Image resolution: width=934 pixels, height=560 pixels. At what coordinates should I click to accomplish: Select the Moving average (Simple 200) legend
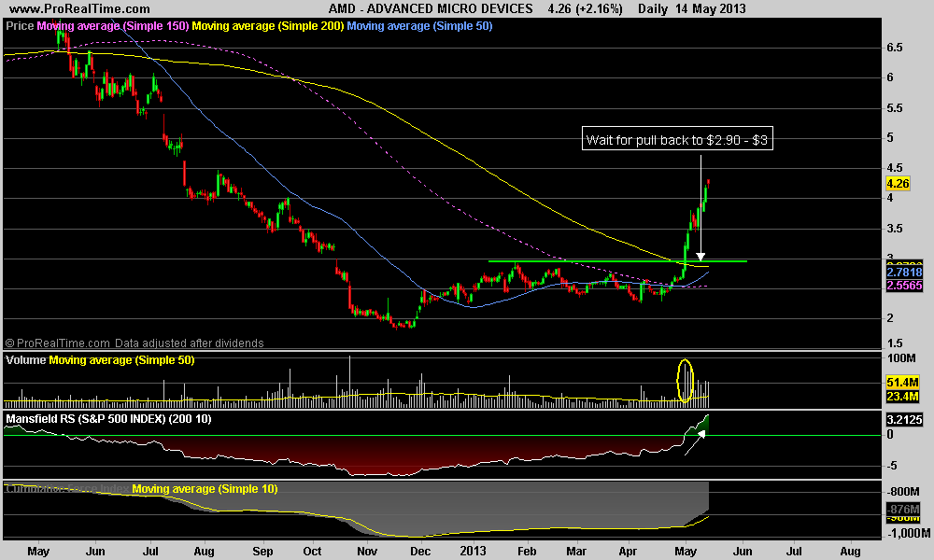point(268,26)
